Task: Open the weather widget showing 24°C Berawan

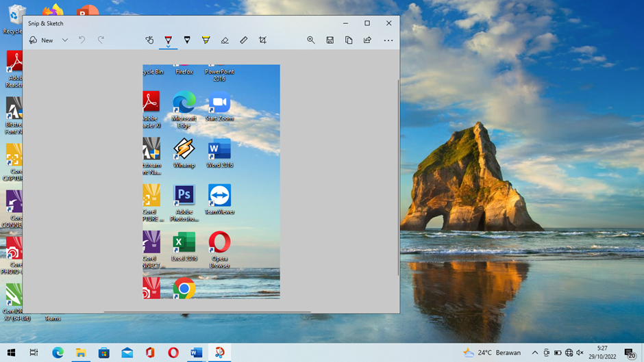Action: coord(492,352)
